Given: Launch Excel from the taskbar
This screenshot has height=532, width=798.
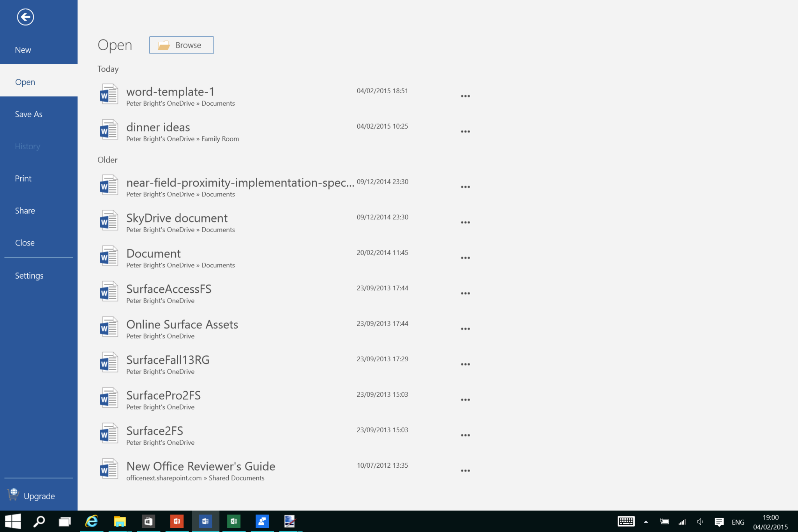Looking at the screenshot, I should [233, 521].
